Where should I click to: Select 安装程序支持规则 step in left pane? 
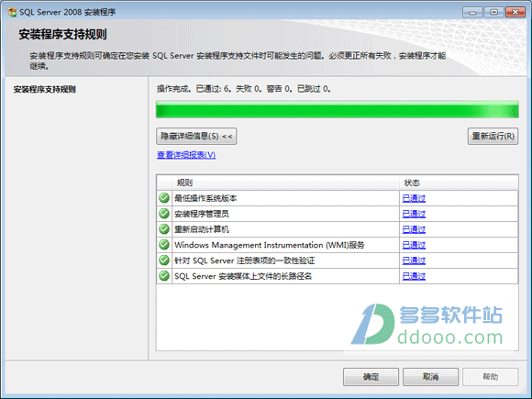pyautogui.click(x=44, y=90)
